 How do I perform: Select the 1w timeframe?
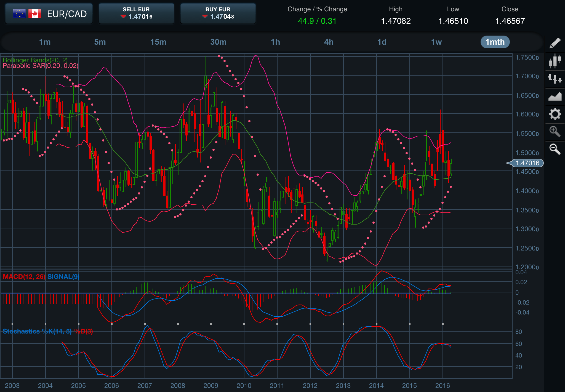point(436,42)
